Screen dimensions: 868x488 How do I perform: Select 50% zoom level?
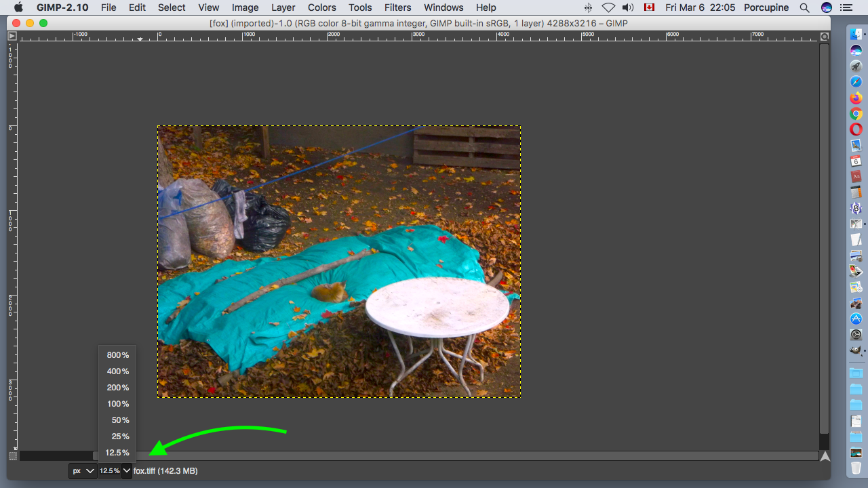pos(117,420)
